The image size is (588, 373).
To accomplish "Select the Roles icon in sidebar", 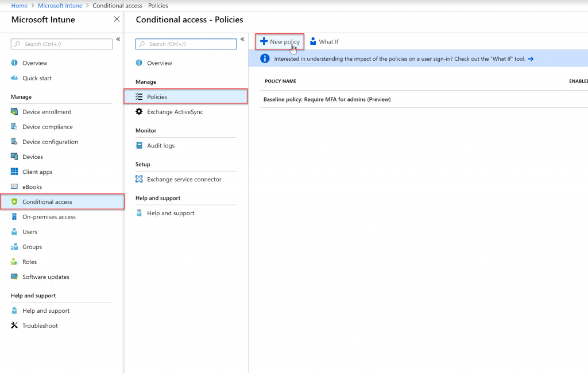I will [14, 261].
